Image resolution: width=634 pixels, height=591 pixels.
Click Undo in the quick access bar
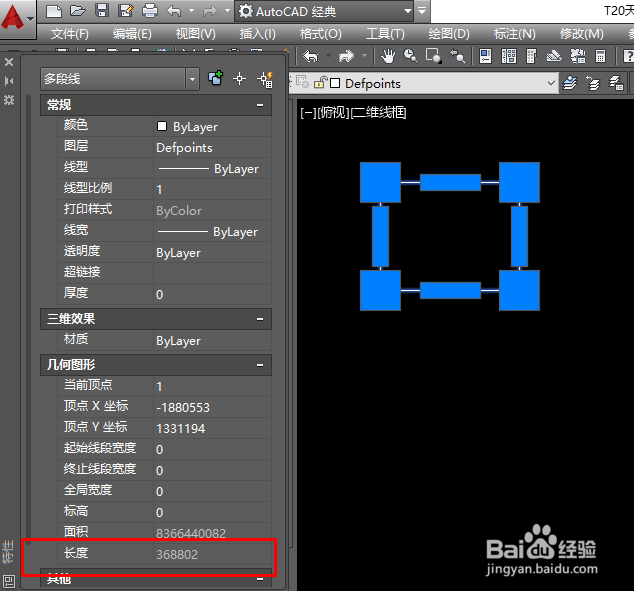click(174, 11)
